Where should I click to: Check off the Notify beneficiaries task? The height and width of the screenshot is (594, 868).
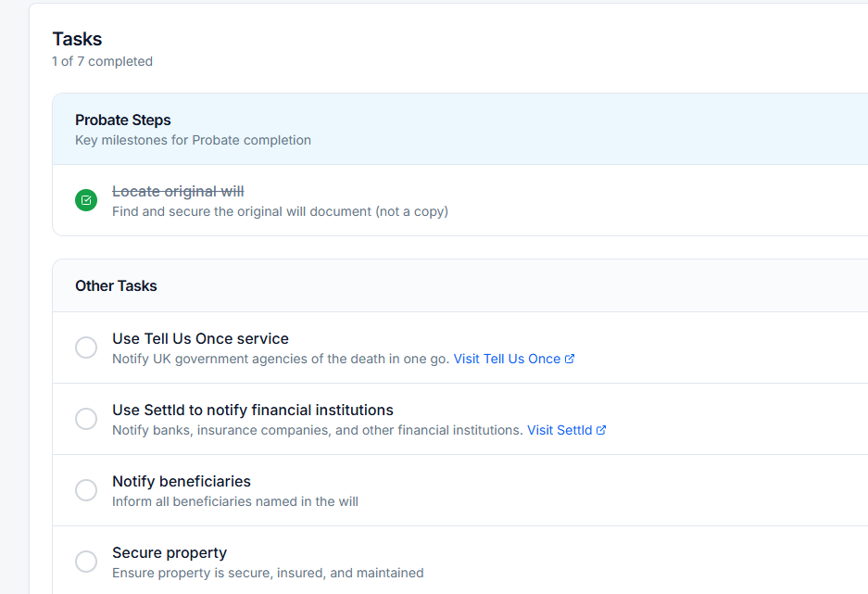tap(86, 490)
